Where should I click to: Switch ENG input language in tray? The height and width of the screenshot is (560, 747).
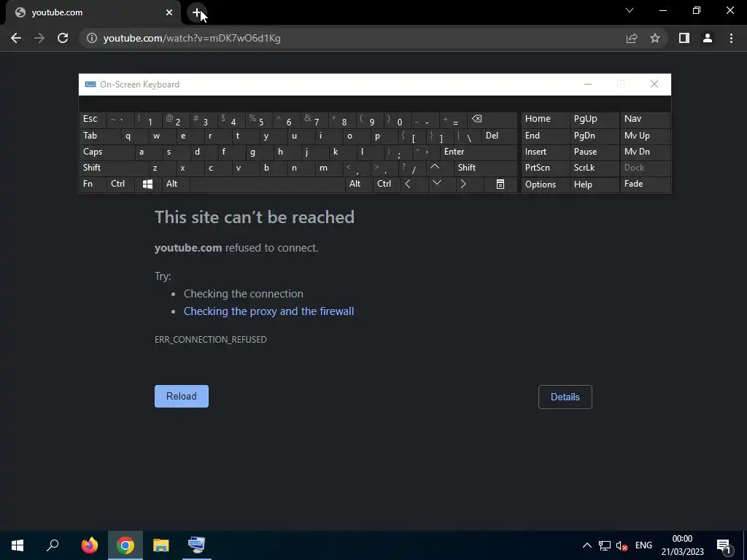643,545
